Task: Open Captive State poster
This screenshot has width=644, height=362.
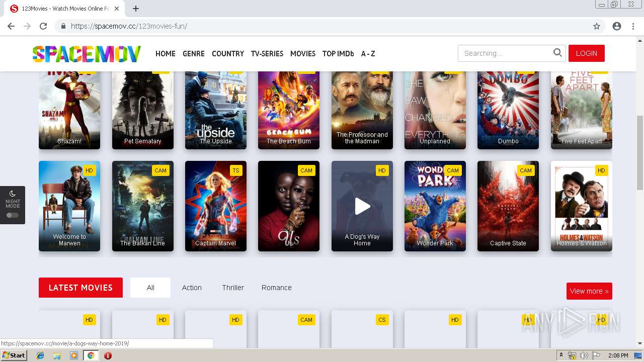Action: point(508,206)
